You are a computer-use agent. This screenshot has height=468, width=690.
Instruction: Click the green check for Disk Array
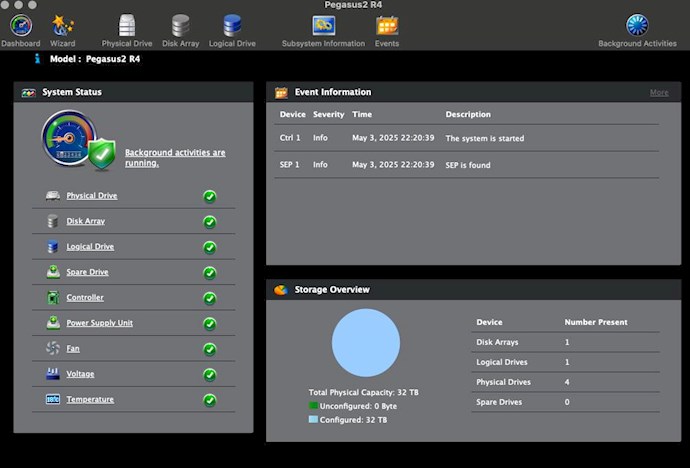[x=210, y=222]
